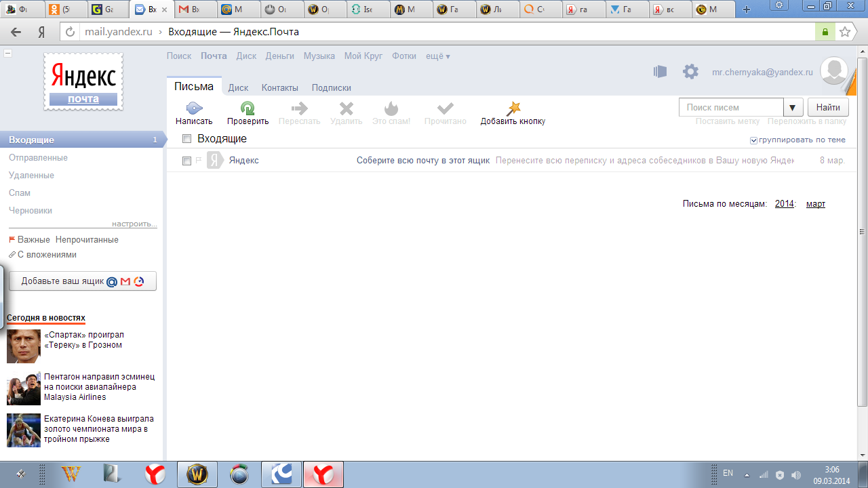Switch to the Письма tab
This screenshot has width=868, height=488.
click(194, 87)
